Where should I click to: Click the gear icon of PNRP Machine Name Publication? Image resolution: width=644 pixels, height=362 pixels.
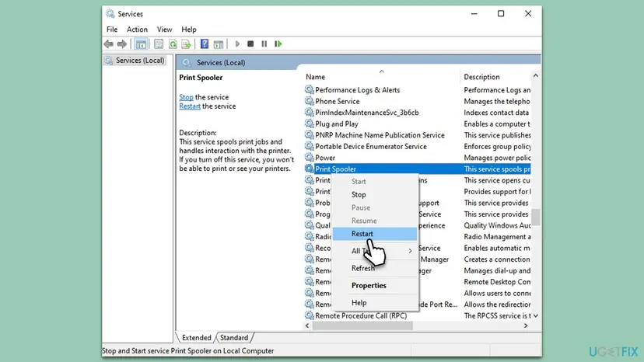pyautogui.click(x=309, y=134)
